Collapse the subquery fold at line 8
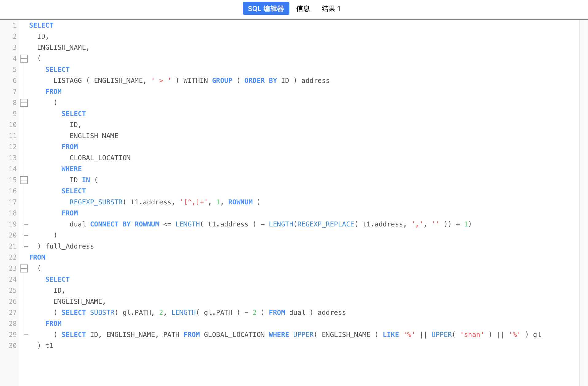Viewport: 588px width, 386px height. (24, 102)
